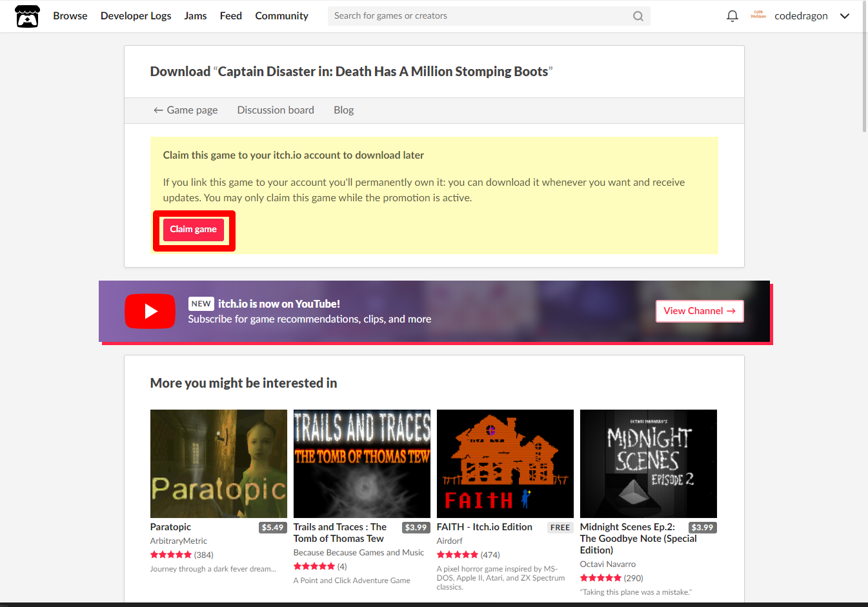This screenshot has width=868, height=607.
Task: Click the page vertical scrollbar
Action: (865, 67)
